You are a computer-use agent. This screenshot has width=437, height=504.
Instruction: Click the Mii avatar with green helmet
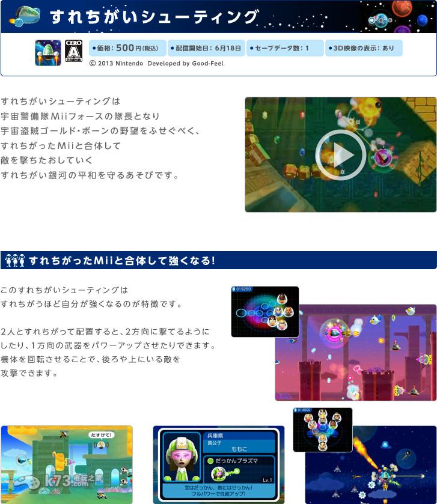tap(180, 461)
